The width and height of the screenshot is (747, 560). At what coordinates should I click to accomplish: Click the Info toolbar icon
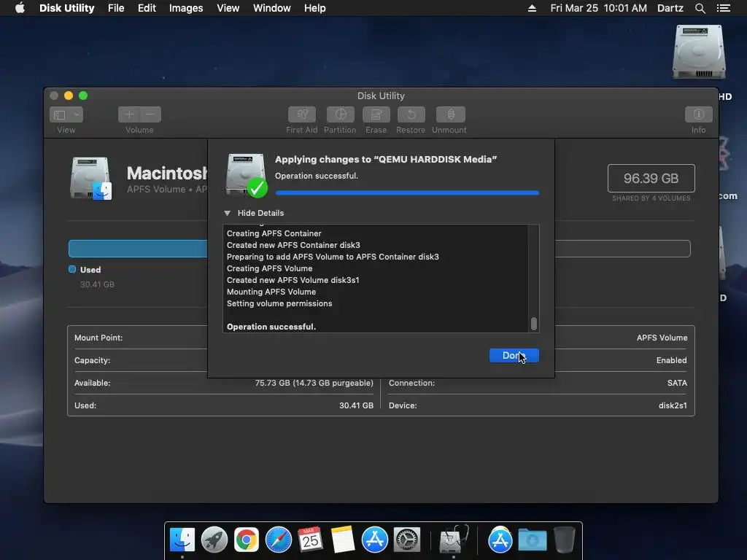698,114
